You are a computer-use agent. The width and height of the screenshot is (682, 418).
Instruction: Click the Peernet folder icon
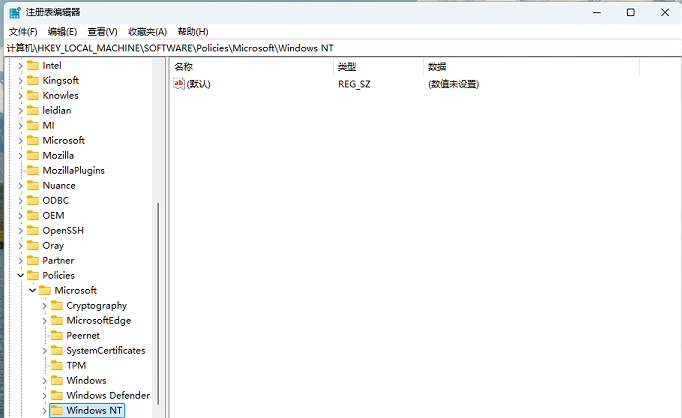57,335
